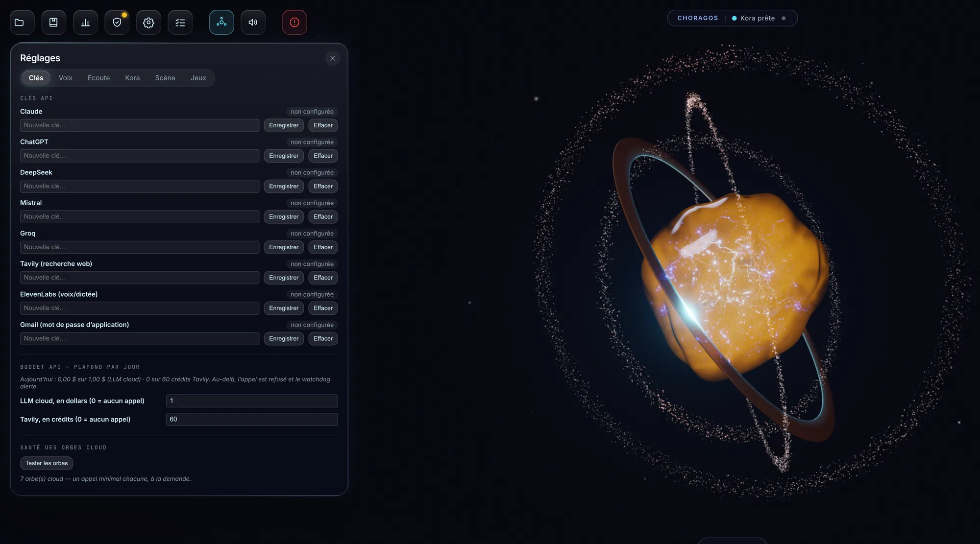Toggle the orbs network icon
Viewport: 980px width, 544px height.
221,22
